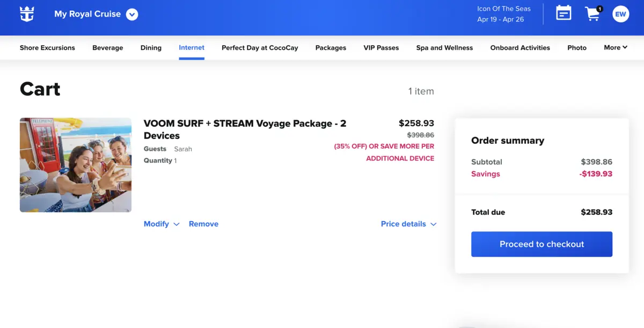644x328 pixels.
Task: Click the struck-through $398.86 original price
Action: (x=421, y=135)
